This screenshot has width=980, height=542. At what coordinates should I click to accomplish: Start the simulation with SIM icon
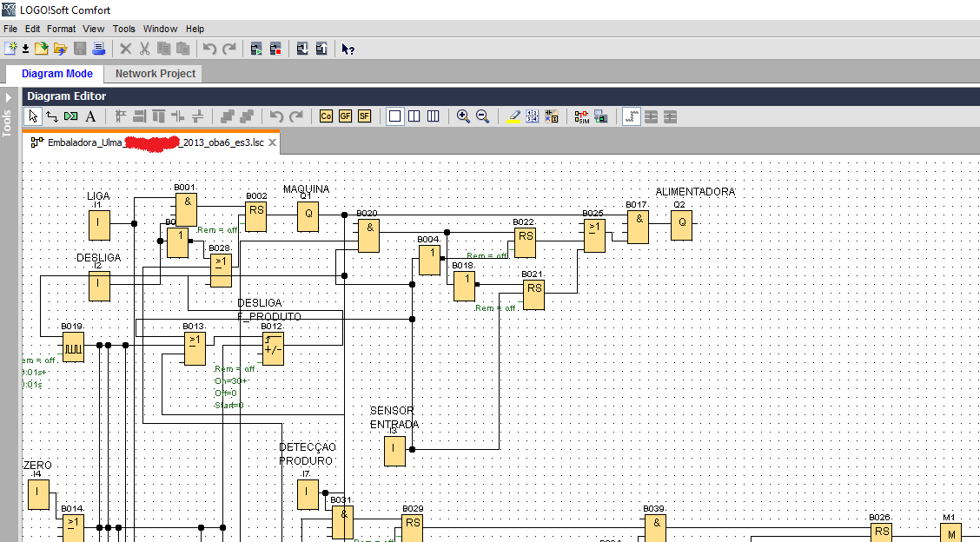click(581, 116)
